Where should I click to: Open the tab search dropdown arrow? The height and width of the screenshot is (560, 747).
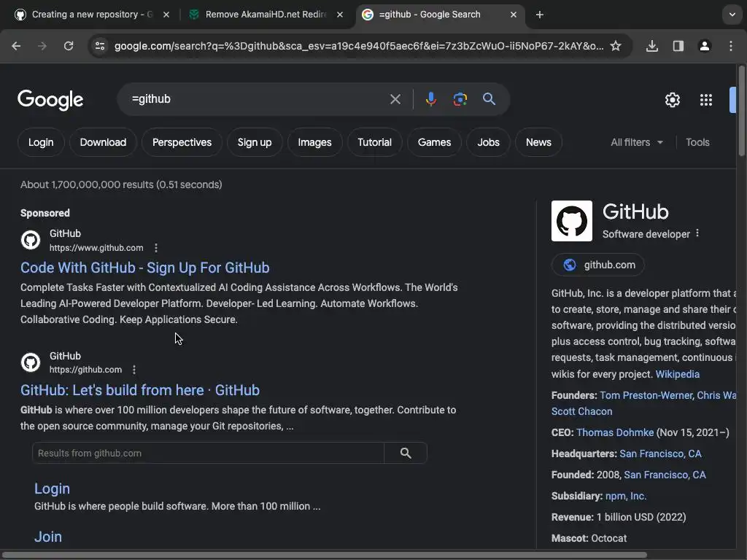(x=732, y=15)
